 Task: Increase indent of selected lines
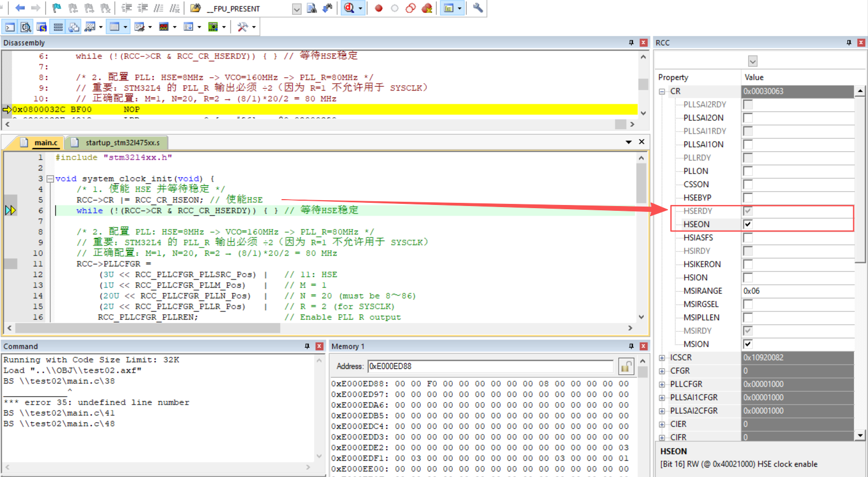click(x=127, y=8)
